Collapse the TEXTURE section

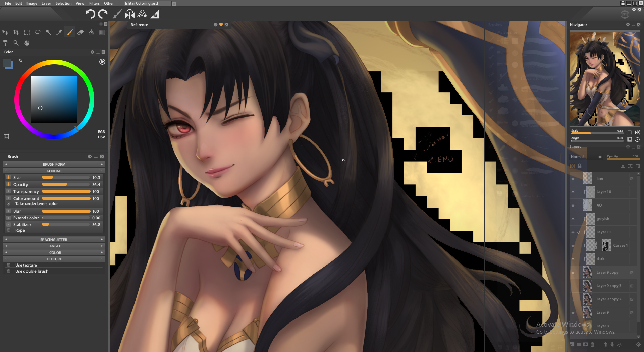click(x=54, y=259)
